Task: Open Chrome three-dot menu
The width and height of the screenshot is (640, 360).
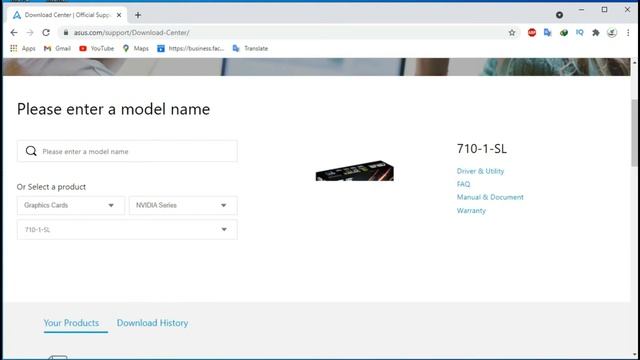Action: pyautogui.click(x=628, y=33)
